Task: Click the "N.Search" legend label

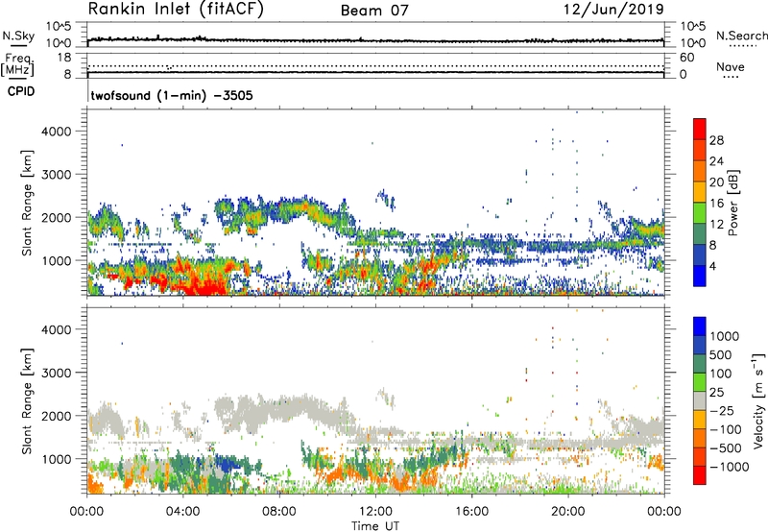Action: pos(741,36)
